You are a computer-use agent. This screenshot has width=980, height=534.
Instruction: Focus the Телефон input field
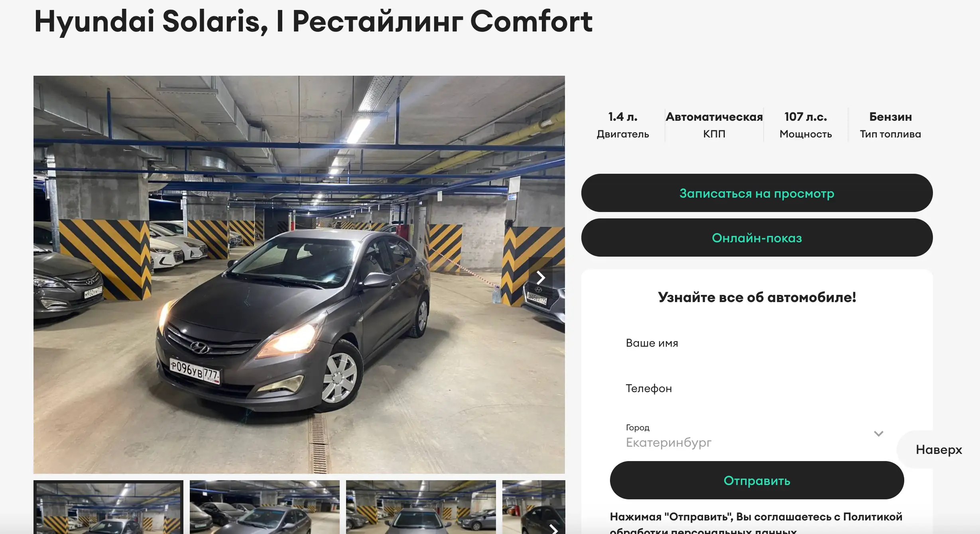[757, 389]
